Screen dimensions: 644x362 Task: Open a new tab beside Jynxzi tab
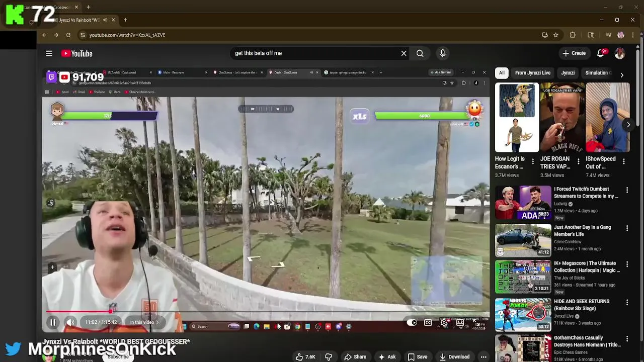click(x=125, y=20)
